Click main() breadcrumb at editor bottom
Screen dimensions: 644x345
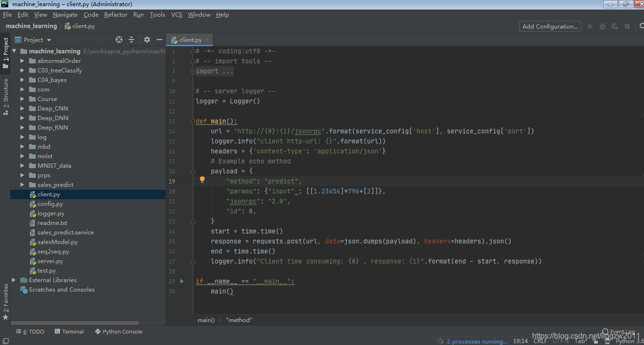[x=206, y=320]
